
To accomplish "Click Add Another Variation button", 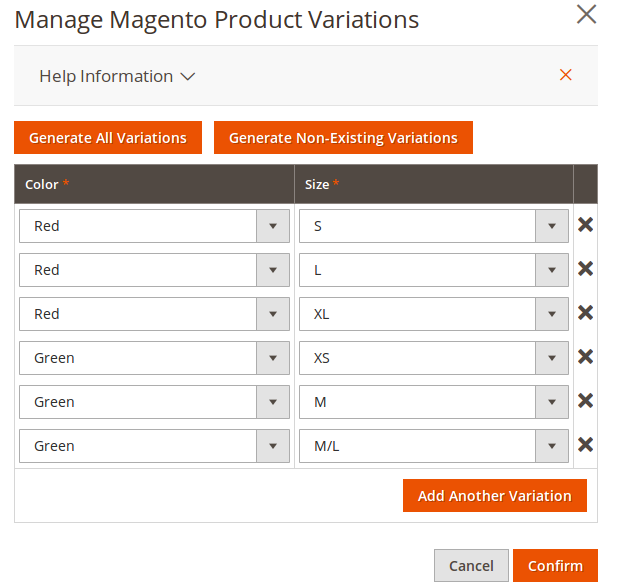I will (495, 496).
